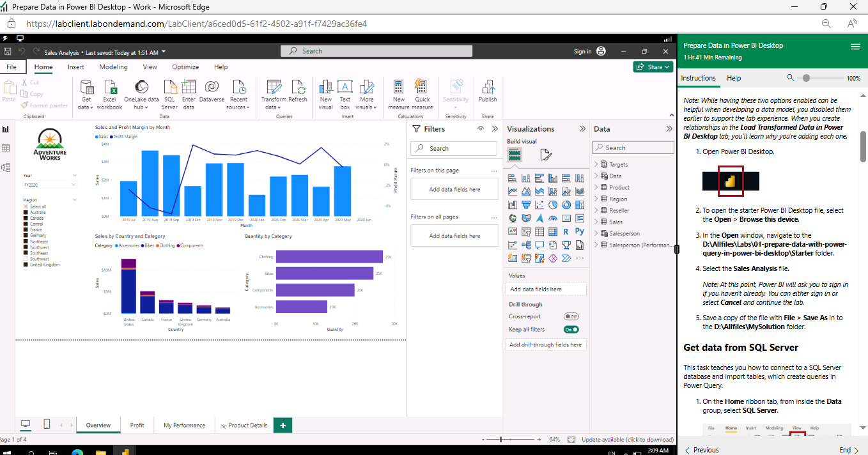Click the Filters pane search field
The image size is (868, 455).
pos(454,148)
